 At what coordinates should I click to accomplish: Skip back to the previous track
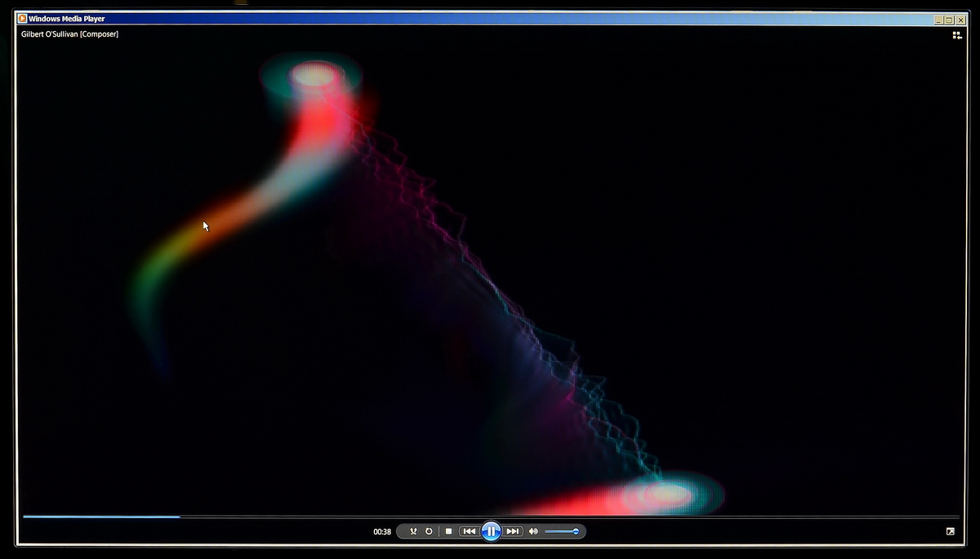point(469,531)
